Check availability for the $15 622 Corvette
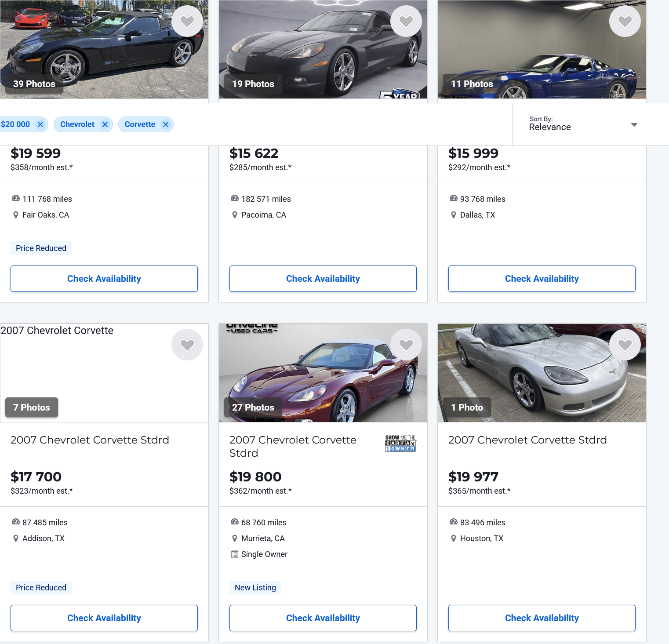Viewport: 669px width, 644px height. tap(323, 279)
